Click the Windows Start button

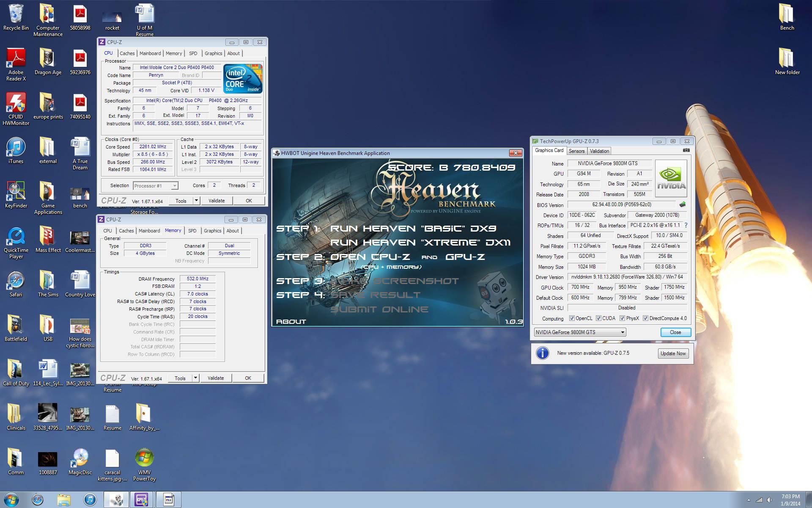(11, 500)
